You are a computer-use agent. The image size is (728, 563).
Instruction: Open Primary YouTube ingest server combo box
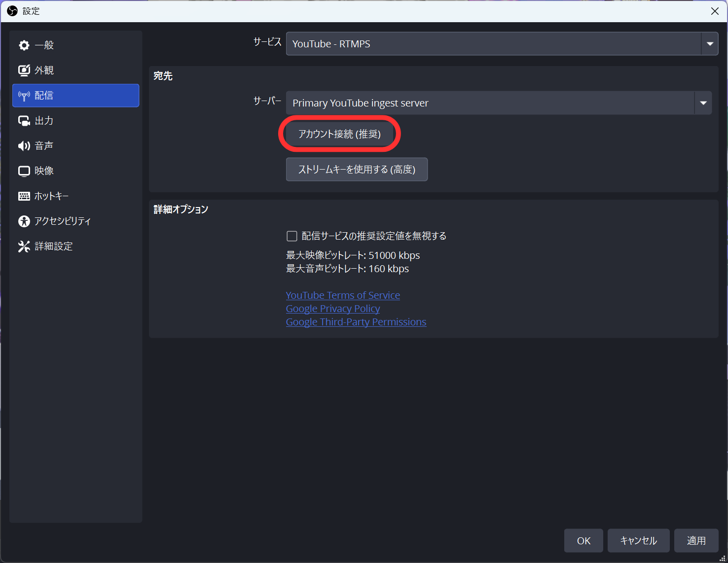pyautogui.click(x=499, y=103)
